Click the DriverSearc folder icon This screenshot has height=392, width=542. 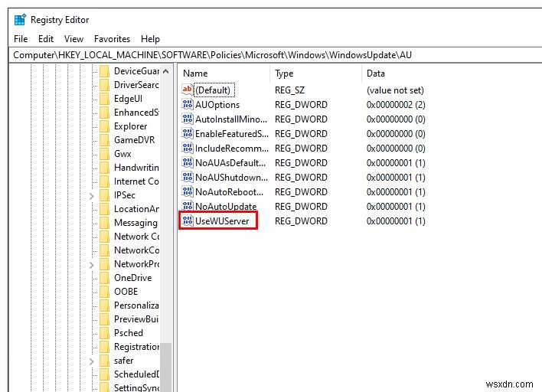[x=104, y=85]
